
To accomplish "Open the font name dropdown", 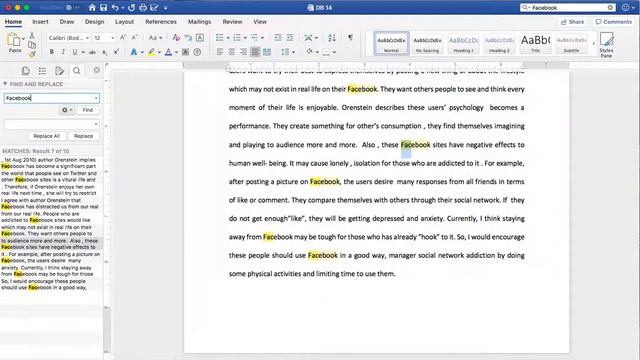I will [x=87, y=38].
